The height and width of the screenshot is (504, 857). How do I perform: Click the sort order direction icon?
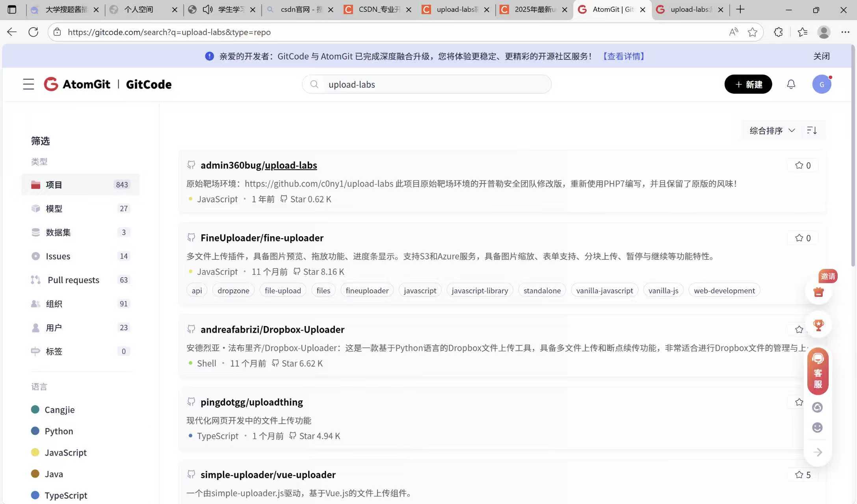pos(812,130)
